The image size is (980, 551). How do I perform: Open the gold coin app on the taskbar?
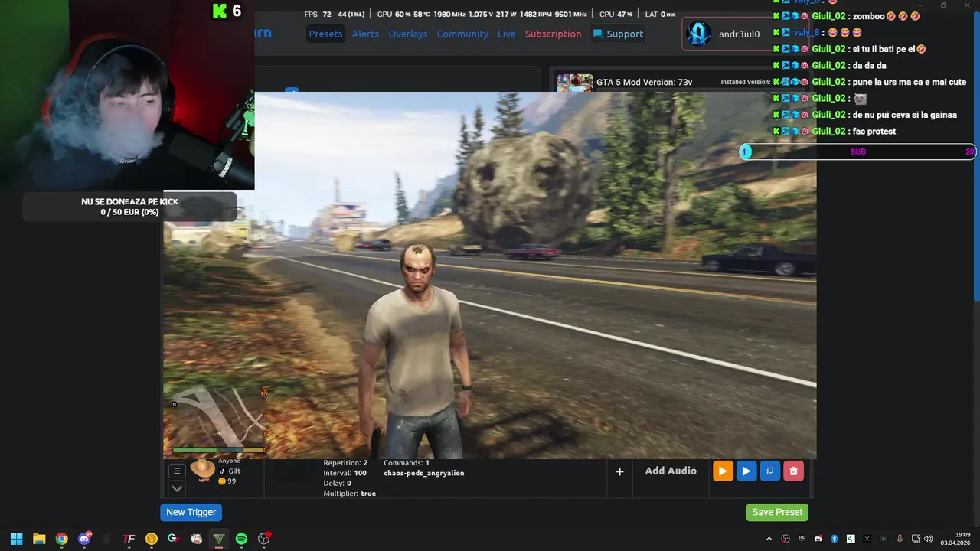(152, 539)
